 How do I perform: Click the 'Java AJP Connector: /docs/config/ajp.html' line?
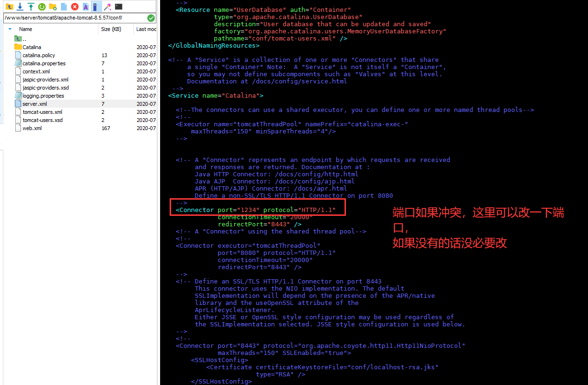coord(274,181)
